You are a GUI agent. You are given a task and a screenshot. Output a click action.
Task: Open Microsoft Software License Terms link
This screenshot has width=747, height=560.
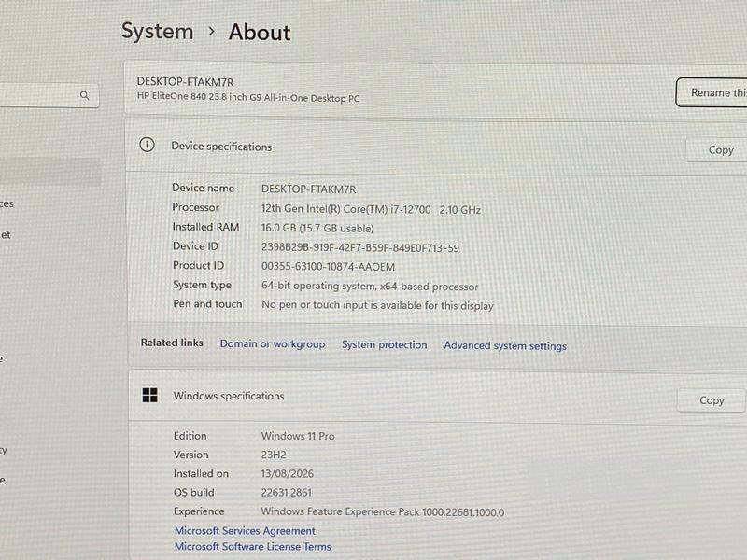point(252,546)
